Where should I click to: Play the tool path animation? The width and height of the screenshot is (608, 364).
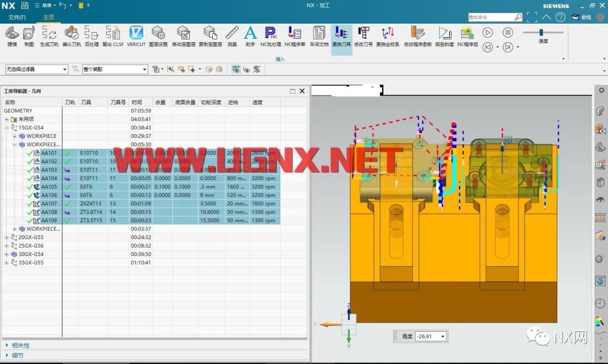488,33
